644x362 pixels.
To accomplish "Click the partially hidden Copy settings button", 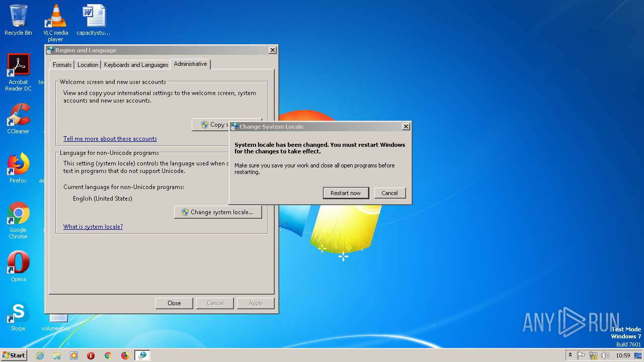I will click(210, 125).
